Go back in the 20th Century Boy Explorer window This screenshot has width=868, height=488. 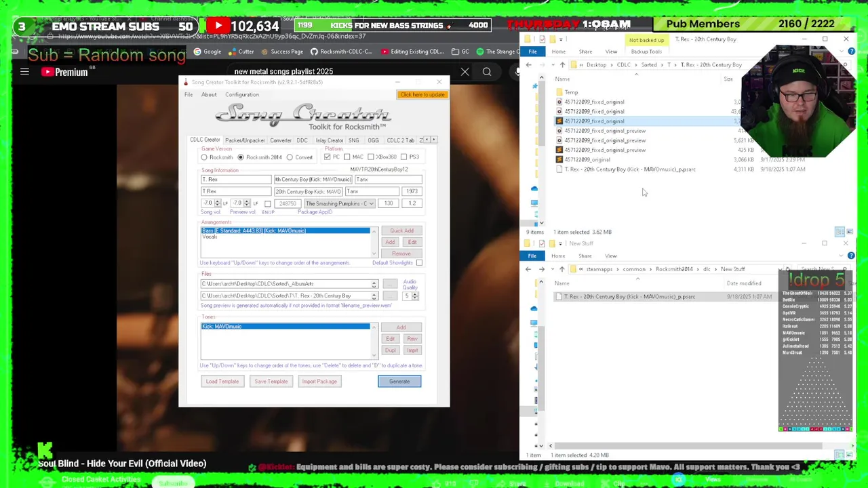point(529,65)
